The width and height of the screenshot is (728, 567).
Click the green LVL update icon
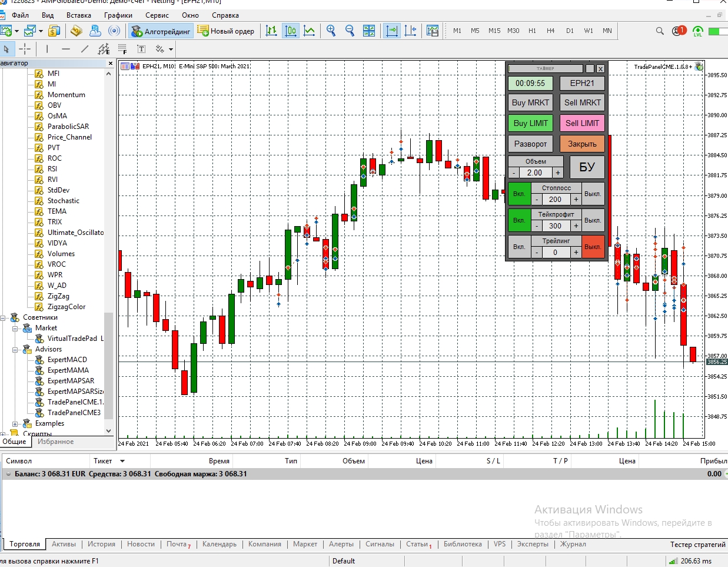(698, 31)
